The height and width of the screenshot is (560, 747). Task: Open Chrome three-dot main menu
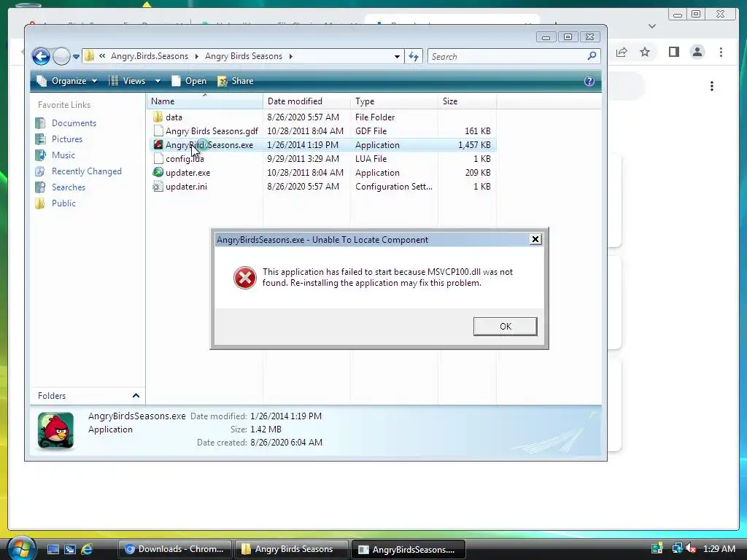tap(721, 52)
